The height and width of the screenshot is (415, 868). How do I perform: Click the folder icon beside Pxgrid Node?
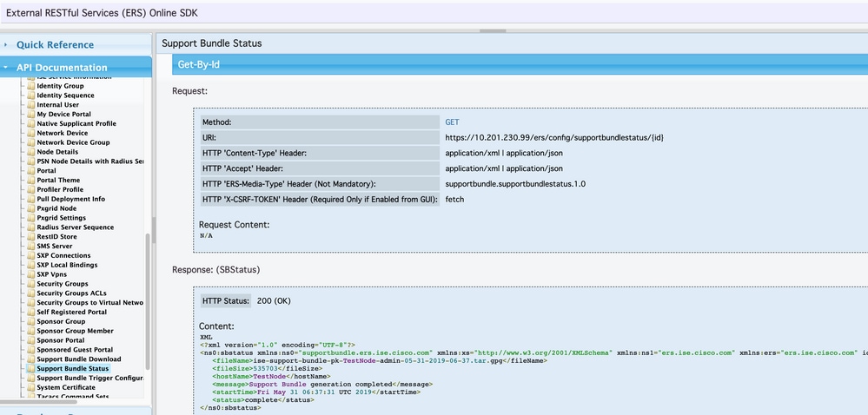31,208
